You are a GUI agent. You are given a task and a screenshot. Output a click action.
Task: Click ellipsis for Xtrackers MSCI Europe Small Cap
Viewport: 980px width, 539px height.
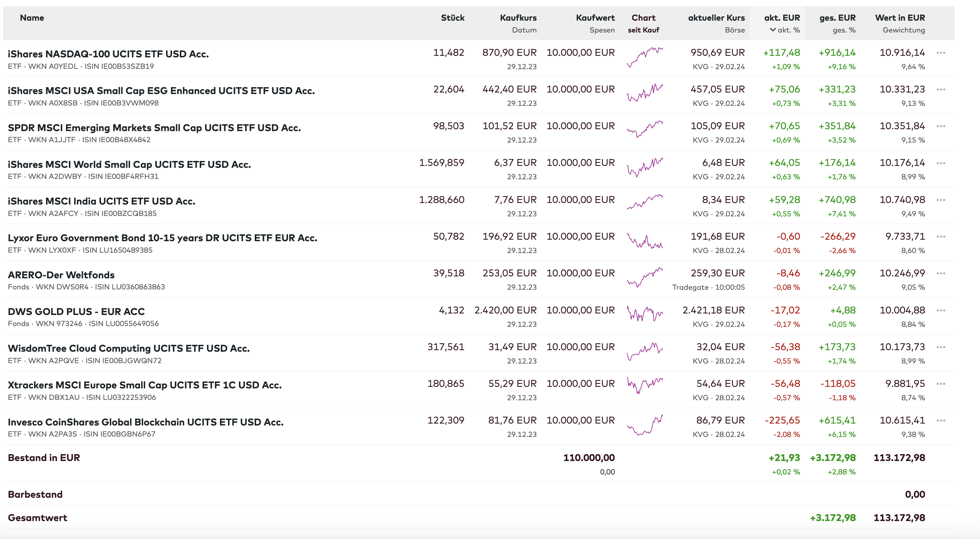(941, 384)
